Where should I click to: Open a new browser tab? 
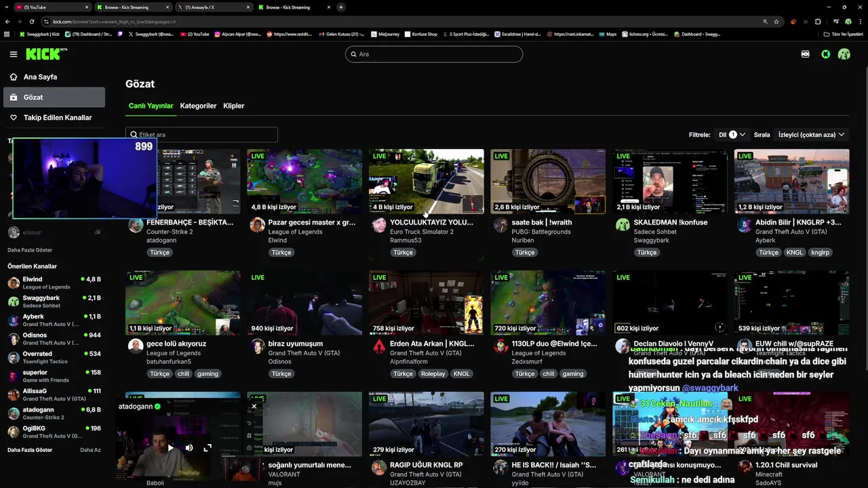pyautogui.click(x=341, y=7)
